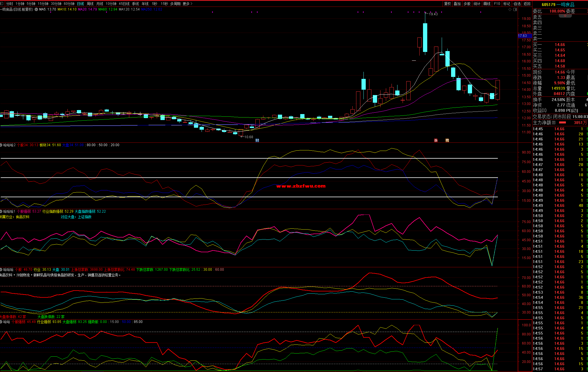Open main chart indicator dropdown arrow

pos(36,9)
